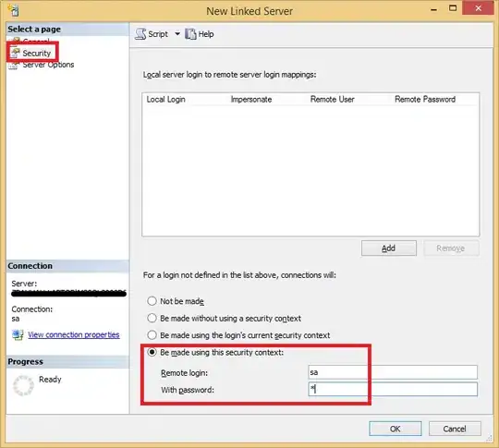499x448 pixels.
Task: Click the Security page icon
Action: coord(15,53)
